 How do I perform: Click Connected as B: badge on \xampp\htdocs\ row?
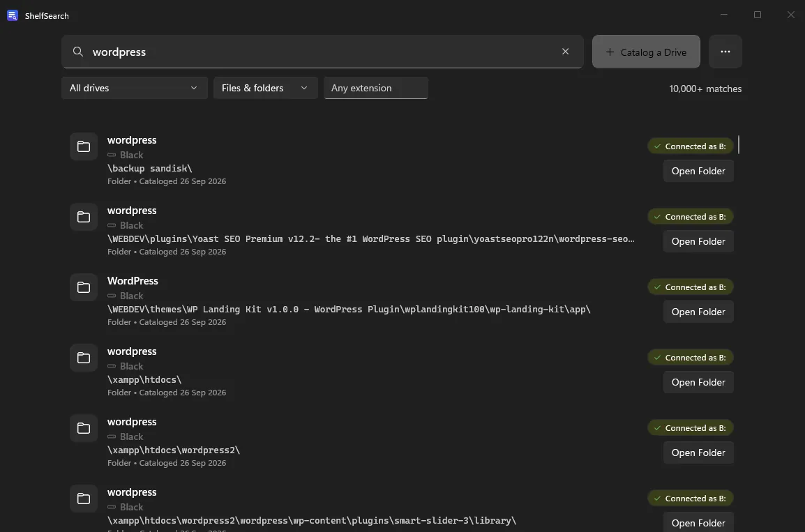coord(691,358)
